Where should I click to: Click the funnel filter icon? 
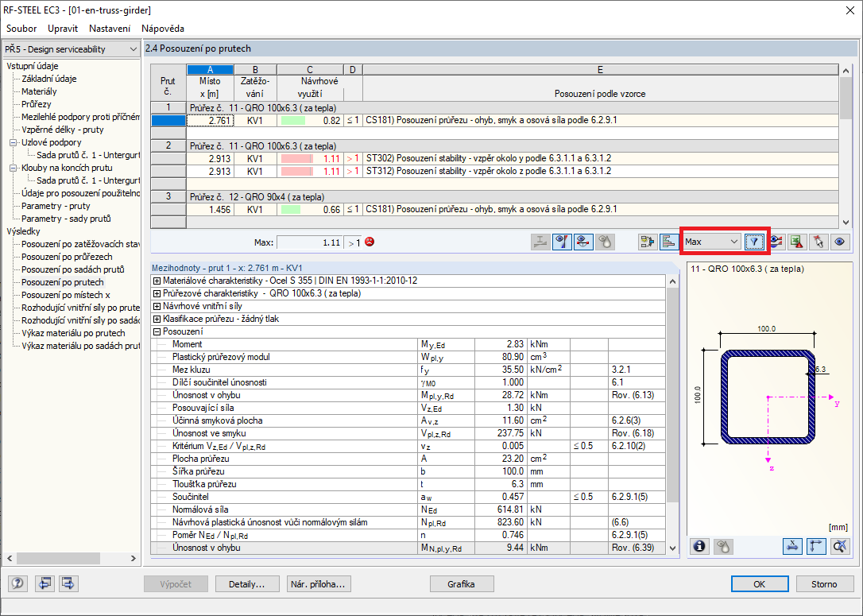pyautogui.click(x=754, y=242)
